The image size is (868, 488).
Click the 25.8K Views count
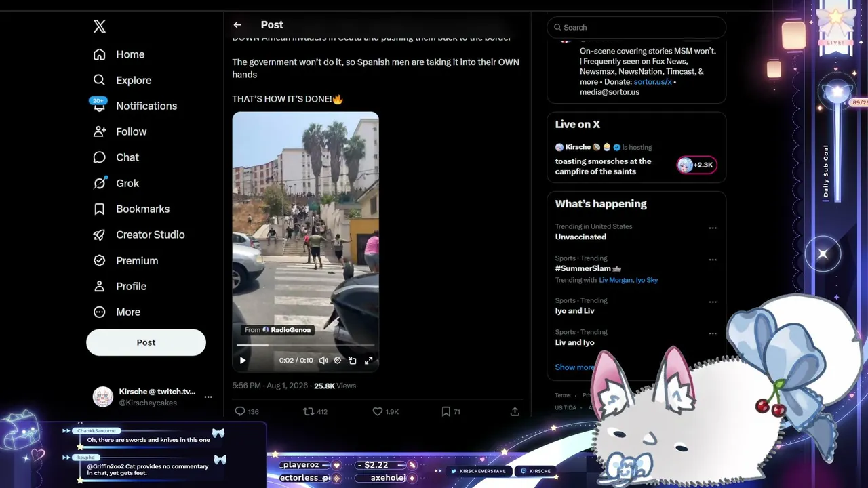click(x=335, y=386)
